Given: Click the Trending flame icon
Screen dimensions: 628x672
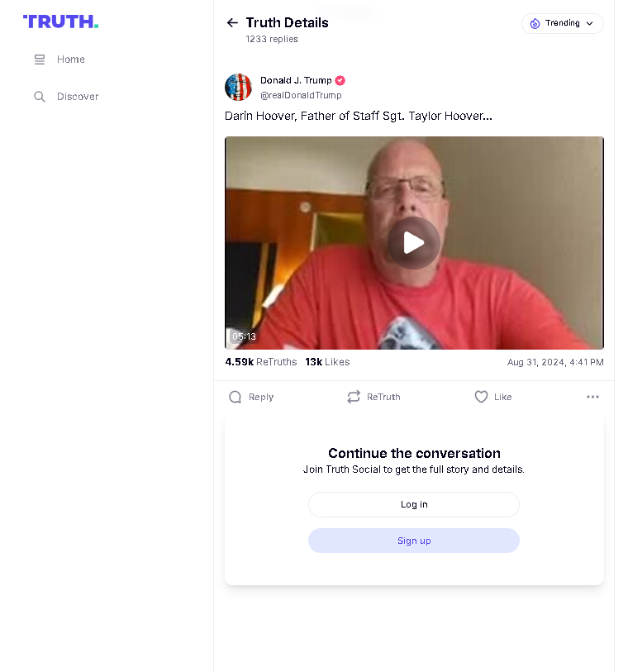Looking at the screenshot, I should coord(535,24).
